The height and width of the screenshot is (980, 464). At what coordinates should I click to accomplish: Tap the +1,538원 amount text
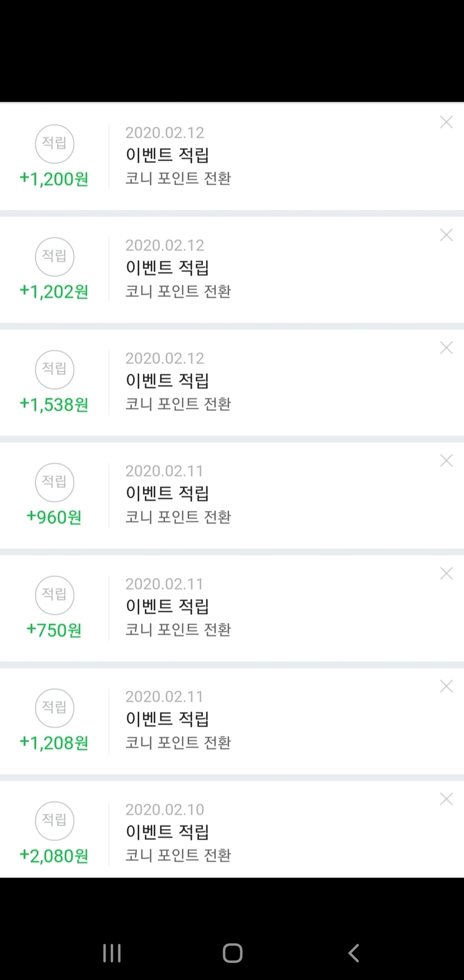tap(54, 404)
